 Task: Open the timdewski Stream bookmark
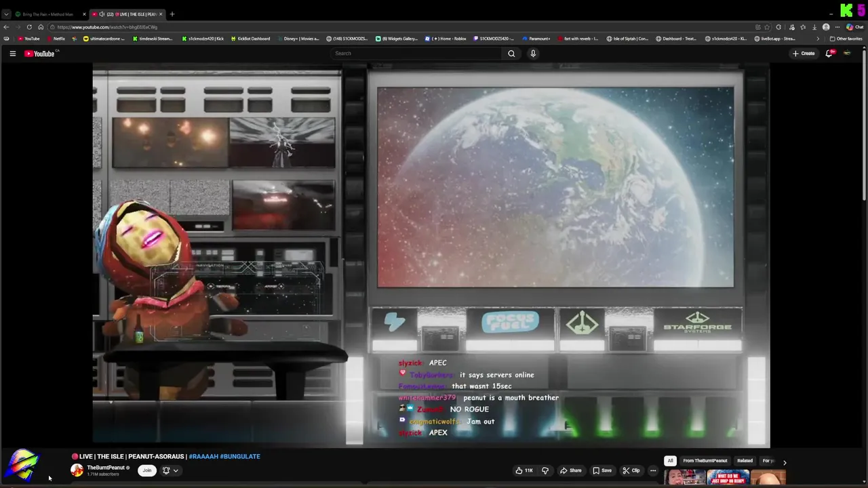point(151,39)
